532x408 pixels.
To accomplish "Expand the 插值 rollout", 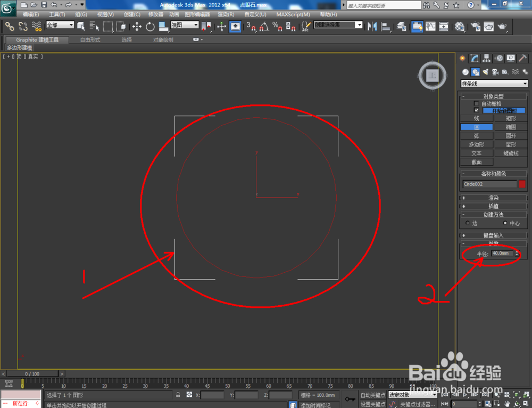I will tap(494, 206).
